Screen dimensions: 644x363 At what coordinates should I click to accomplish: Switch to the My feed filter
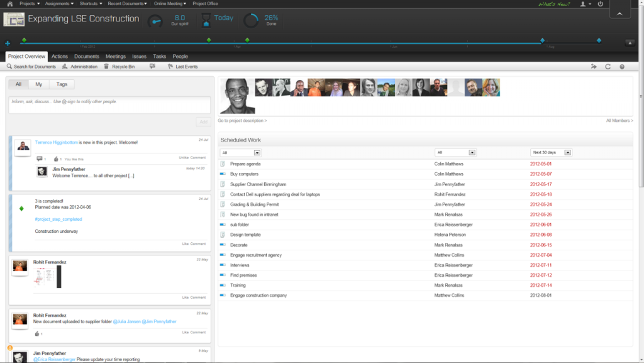click(38, 84)
